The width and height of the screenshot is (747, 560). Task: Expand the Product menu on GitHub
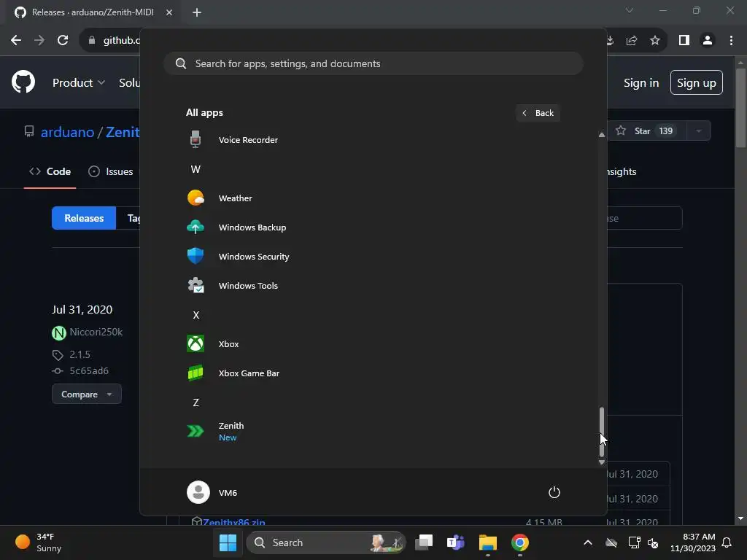click(79, 82)
